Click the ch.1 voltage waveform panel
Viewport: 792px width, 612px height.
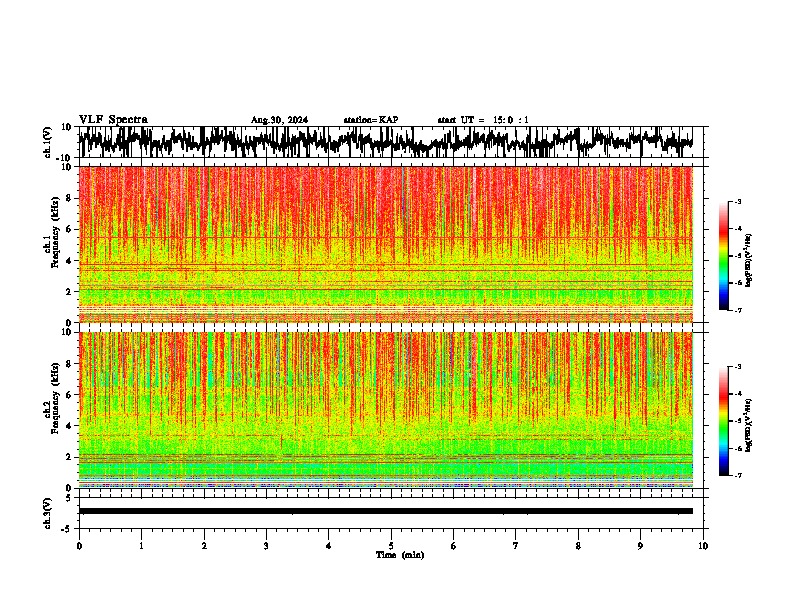click(390, 142)
